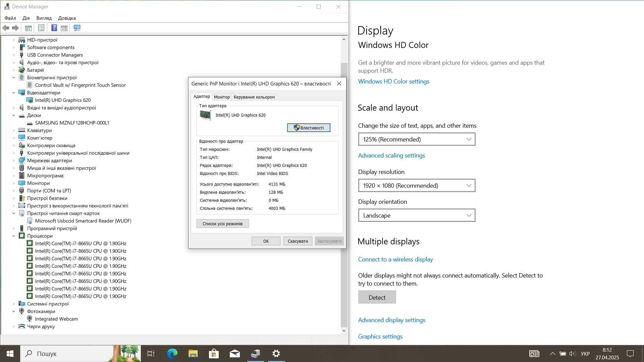Collapse the Диски node
644x362 pixels.
tap(14, 115)
